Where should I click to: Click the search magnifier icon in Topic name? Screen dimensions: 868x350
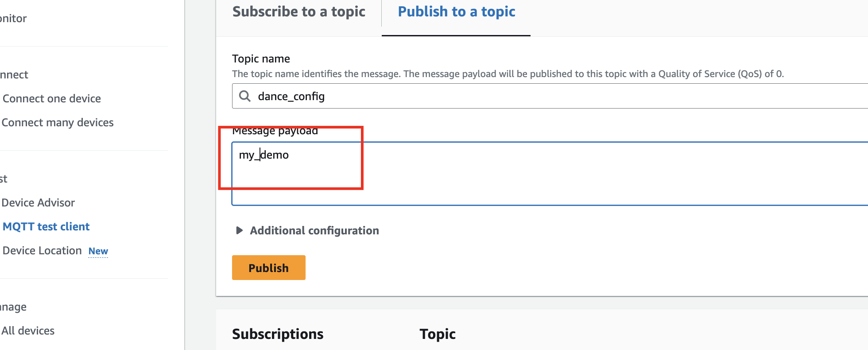[244, 96]
